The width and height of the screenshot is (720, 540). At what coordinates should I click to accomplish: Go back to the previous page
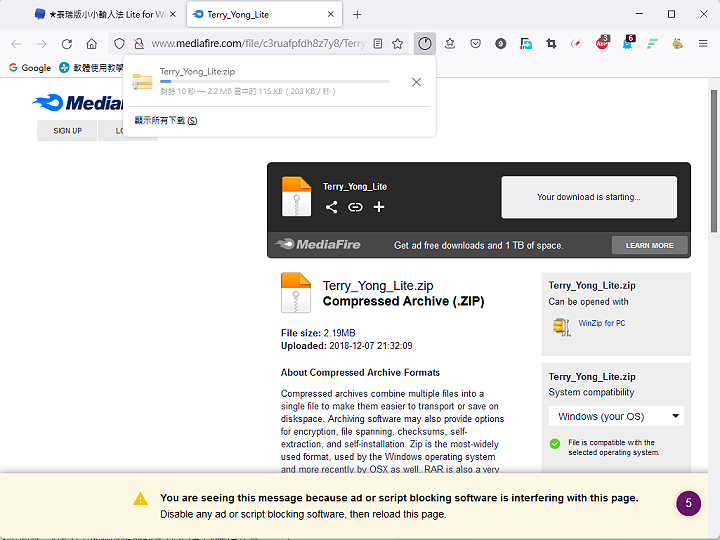[x=16, y=44]
